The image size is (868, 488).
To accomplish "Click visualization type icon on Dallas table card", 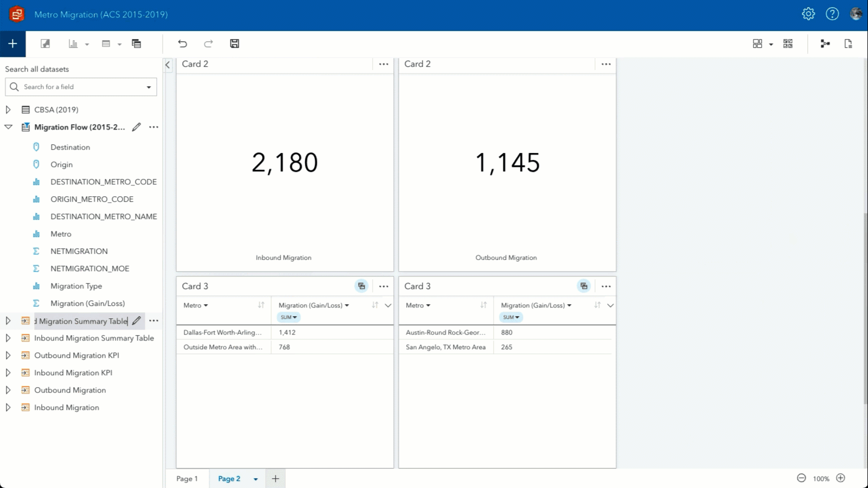I will [361, 286].
